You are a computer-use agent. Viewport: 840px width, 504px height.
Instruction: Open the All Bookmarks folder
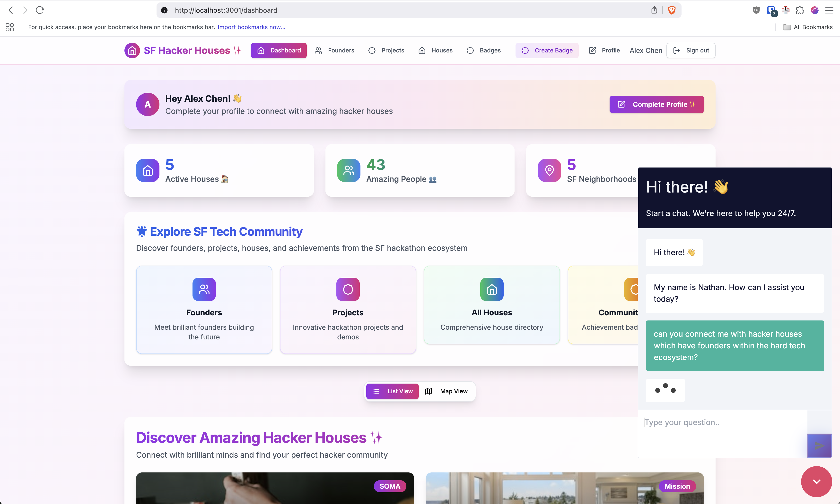pyautogui.click(x=808, y=27)
